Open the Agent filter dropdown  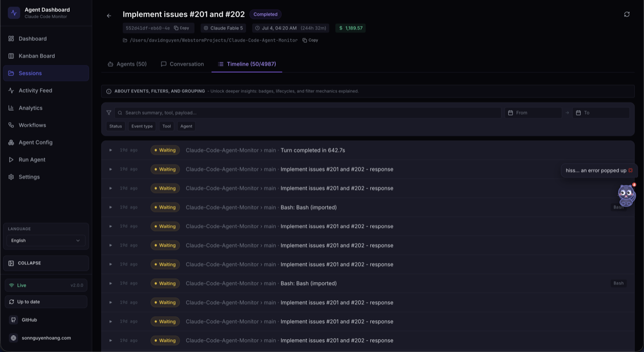[186, 126]
